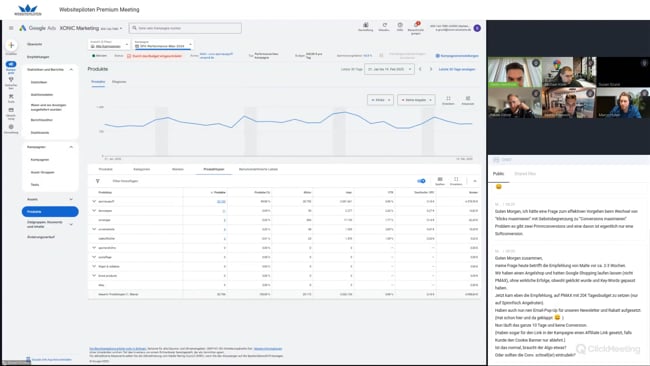This screenshot has height=366, width=650.
Task: Expand the first product type row in table
Action: [x=94, y=201]
